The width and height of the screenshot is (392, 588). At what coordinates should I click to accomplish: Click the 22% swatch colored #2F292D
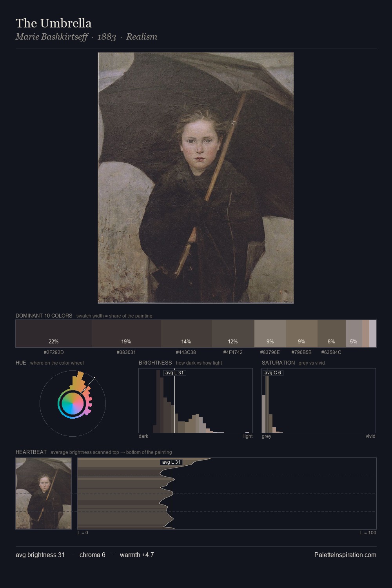[54, 334]
